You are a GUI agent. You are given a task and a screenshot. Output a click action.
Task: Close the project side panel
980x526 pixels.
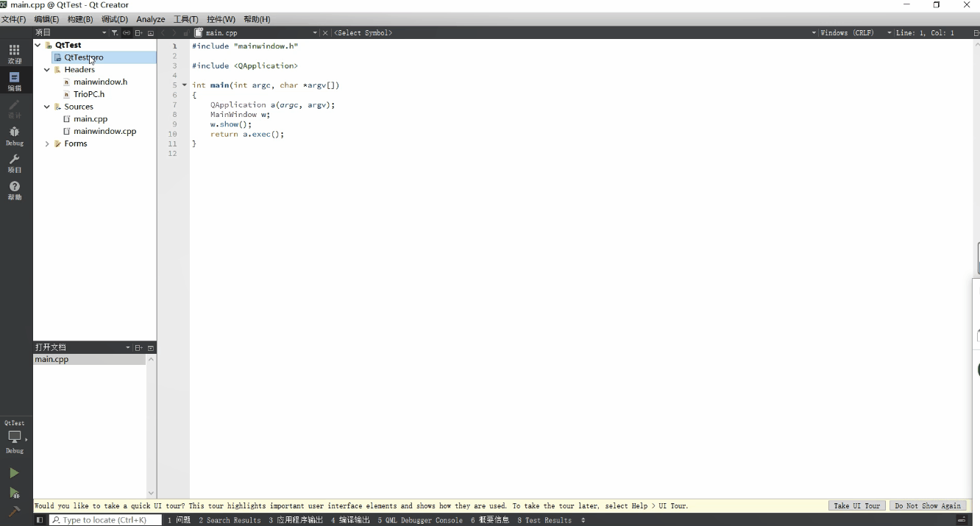click(x=151, y=32)
